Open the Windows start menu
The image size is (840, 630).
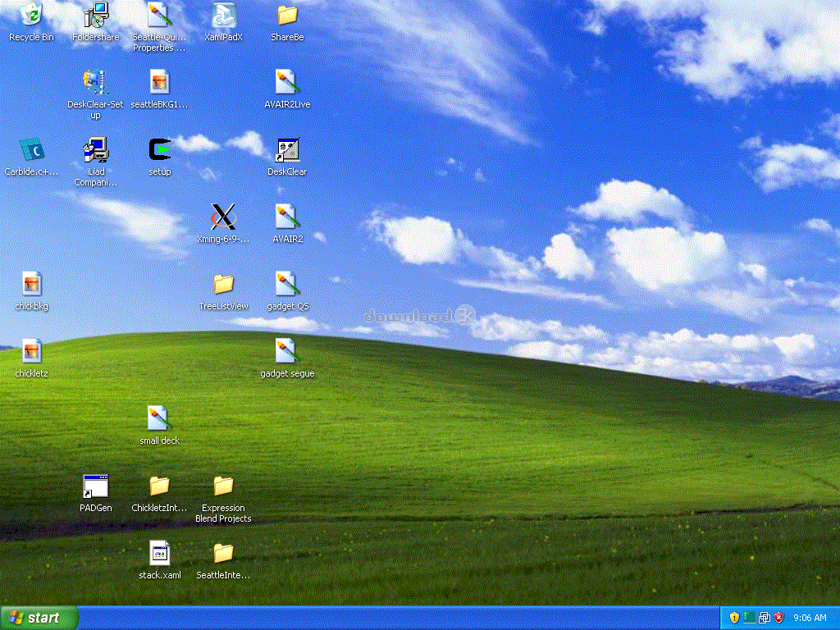(x=39, y=618)
